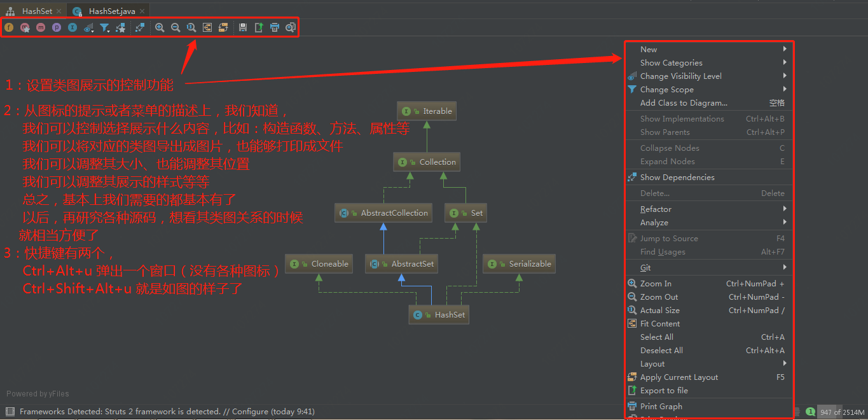Choose Deselect All from context menu

709,350
